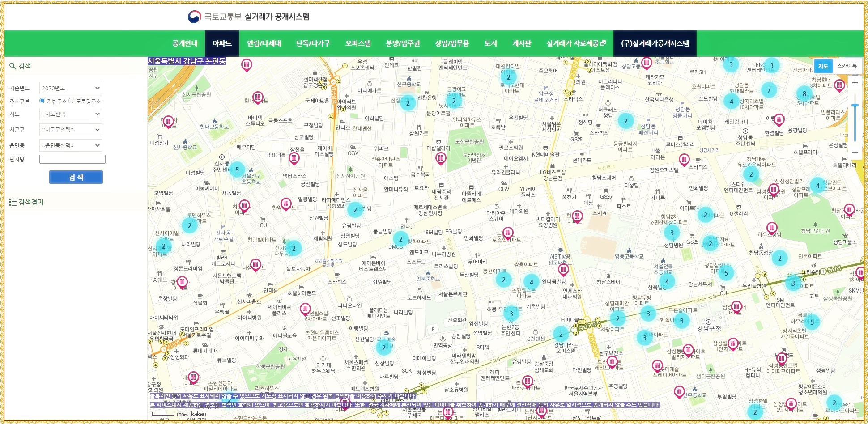The image size is (868, 424).
Task: Select the 오피스텔 tab
Action: [x=358, y=43]
